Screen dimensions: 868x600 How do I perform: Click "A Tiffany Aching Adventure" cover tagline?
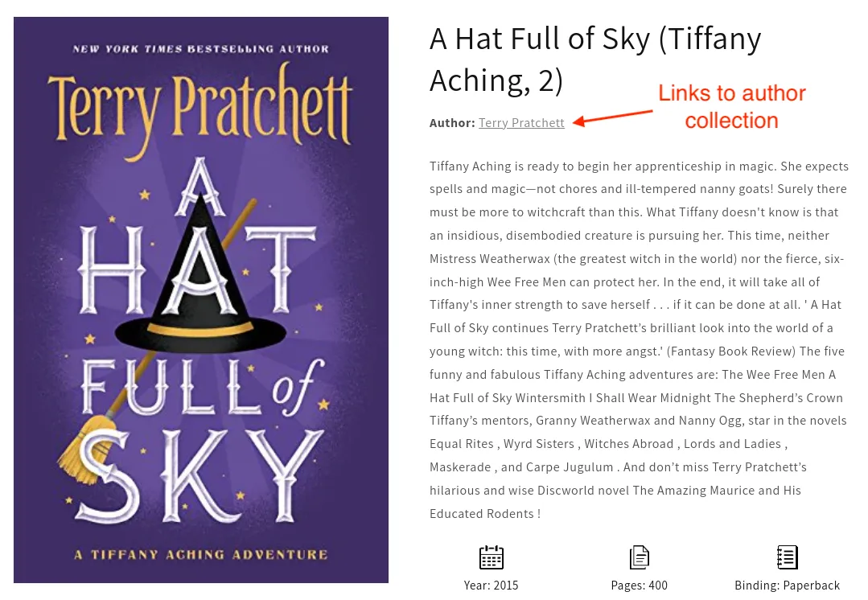click(200, 555)
